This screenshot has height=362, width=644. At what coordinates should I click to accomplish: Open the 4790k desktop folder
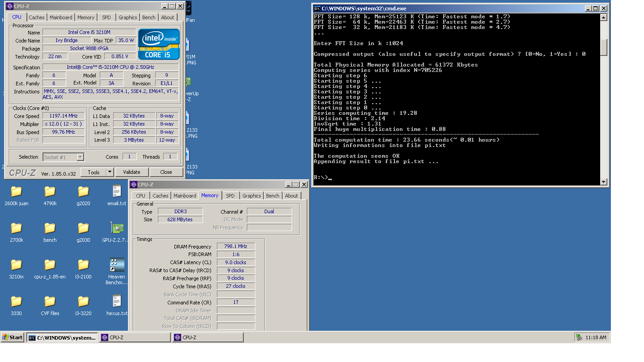click(x=50, y=192)
